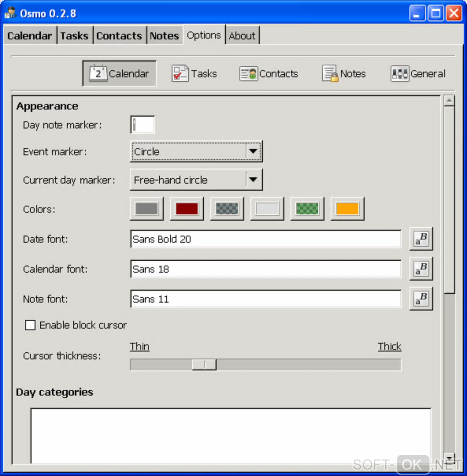The height and width of the screenshot is (476, 467).
Task: Pick the dark red color swatch
Action: click(x=187, y=208)
